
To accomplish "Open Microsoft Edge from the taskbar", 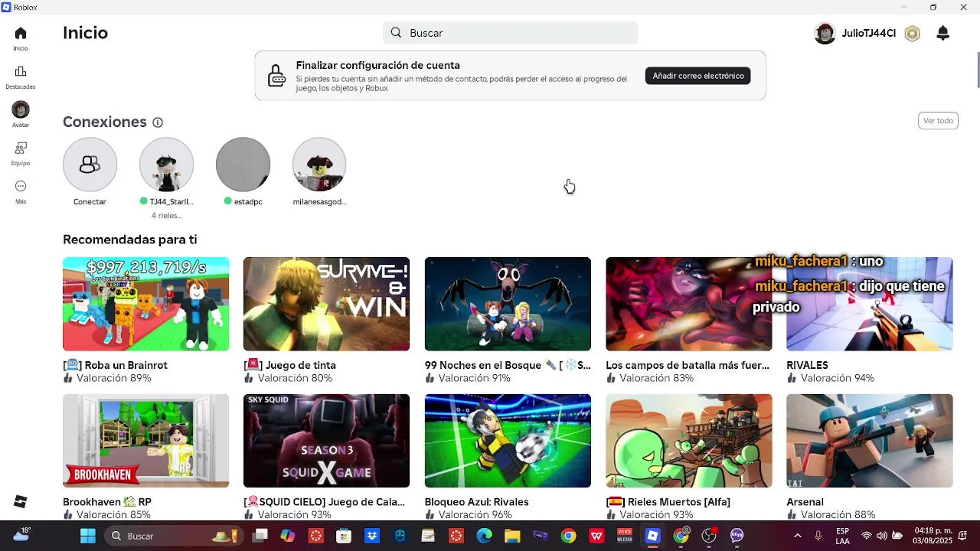I will click(484, 536).
